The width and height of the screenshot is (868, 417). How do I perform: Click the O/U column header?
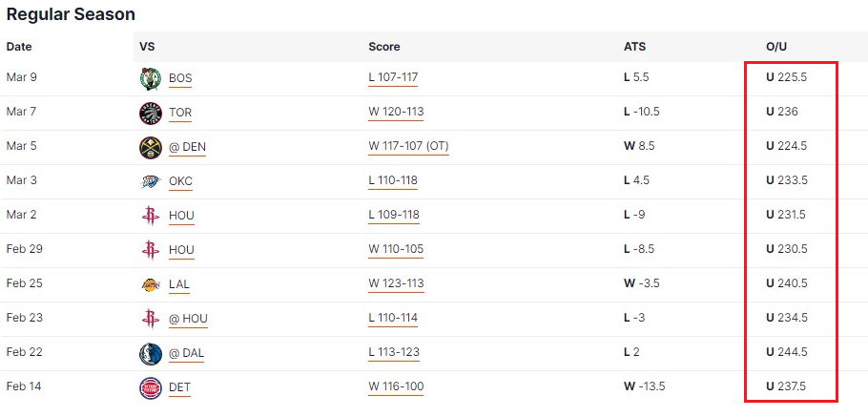776,47
